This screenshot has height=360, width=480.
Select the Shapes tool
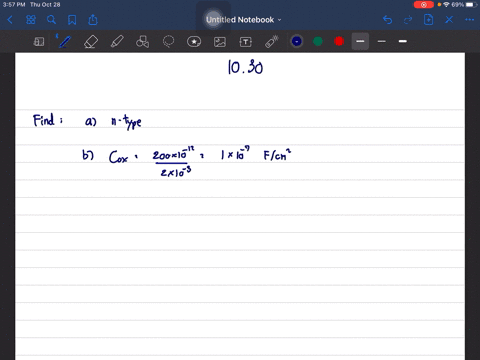pyautogui.click(x=142, y=42)
